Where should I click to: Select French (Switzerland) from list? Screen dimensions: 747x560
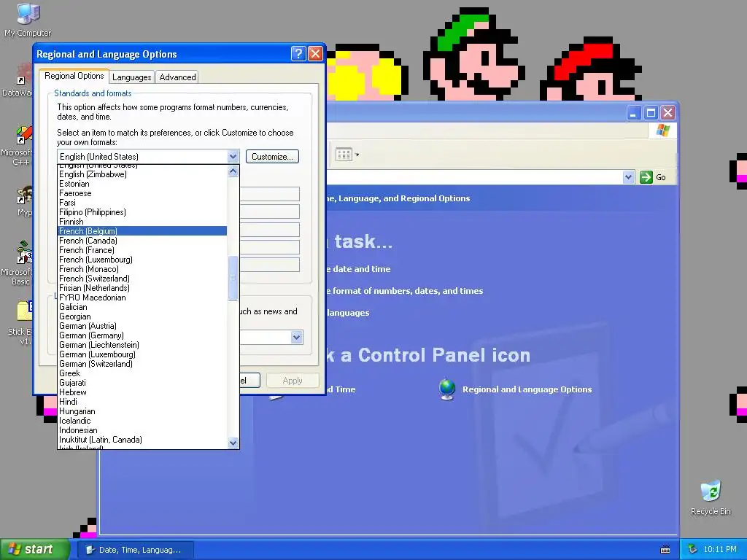click(x=142, y=279)
